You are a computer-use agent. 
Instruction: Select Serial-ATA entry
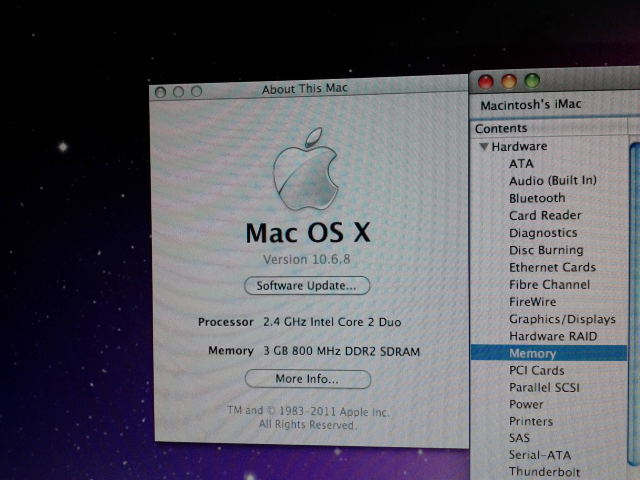pos(540,455)
